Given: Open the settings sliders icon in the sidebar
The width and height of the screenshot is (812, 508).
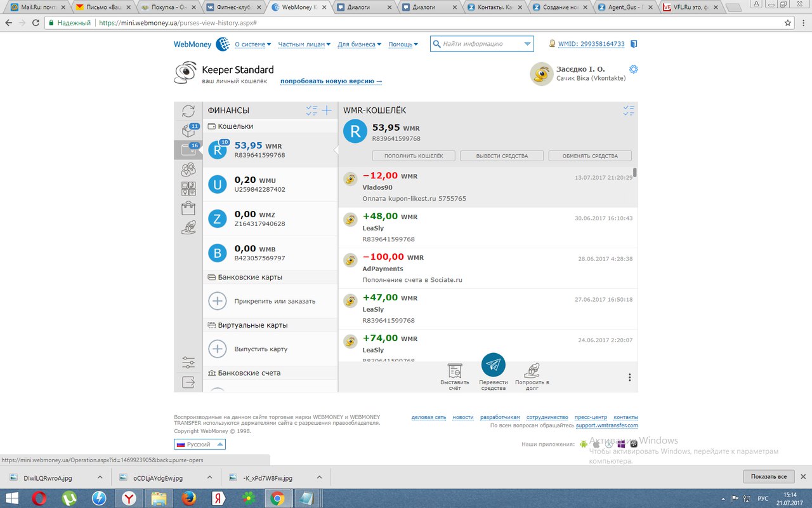Looking at the screenshot, I should [188, 363].
